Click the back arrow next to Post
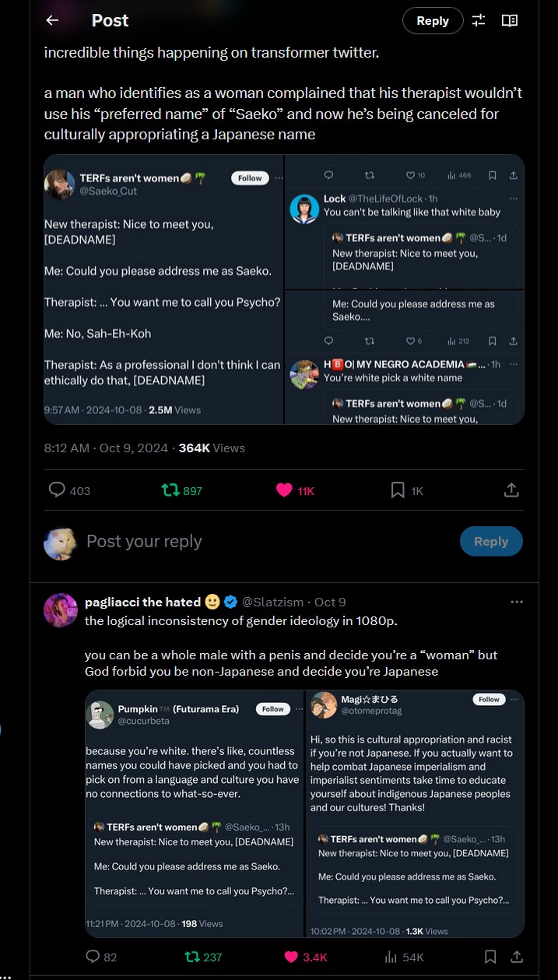The image size is (558, 980). click(52, 20)
